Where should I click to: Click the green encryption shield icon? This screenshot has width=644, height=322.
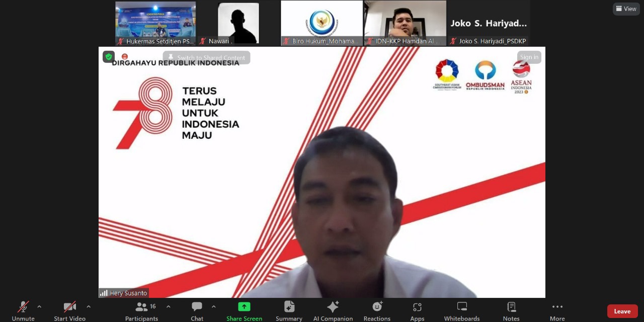point(109,57)
